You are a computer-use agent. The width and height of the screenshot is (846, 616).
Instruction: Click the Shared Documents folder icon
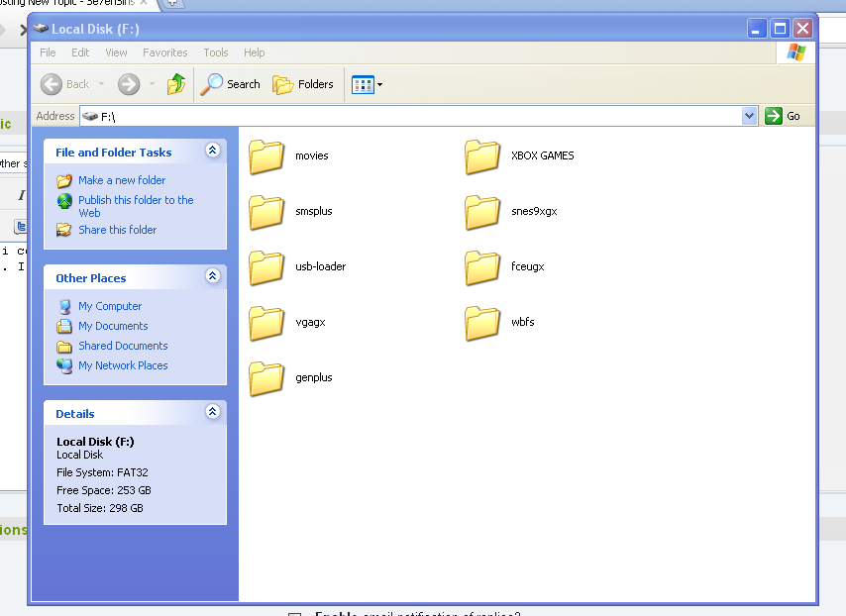(x=64, y=347)
